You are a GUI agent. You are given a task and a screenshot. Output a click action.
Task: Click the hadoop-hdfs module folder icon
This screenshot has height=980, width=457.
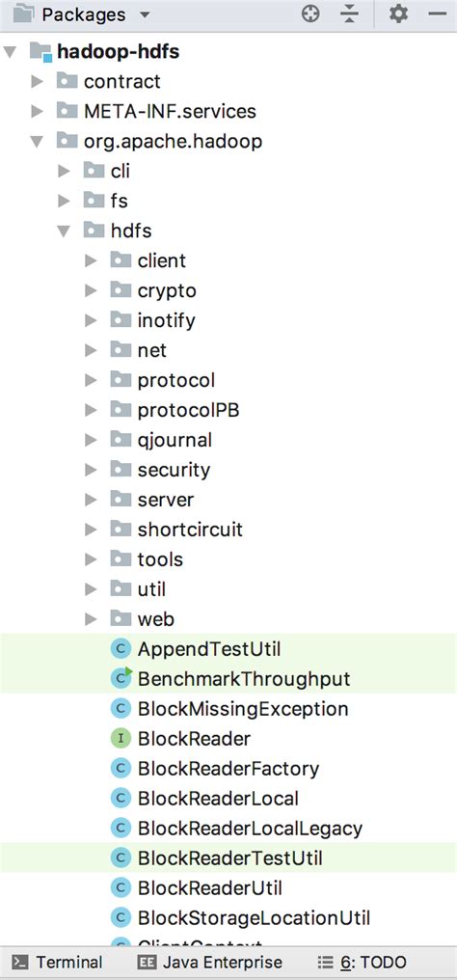click(40, 52)
